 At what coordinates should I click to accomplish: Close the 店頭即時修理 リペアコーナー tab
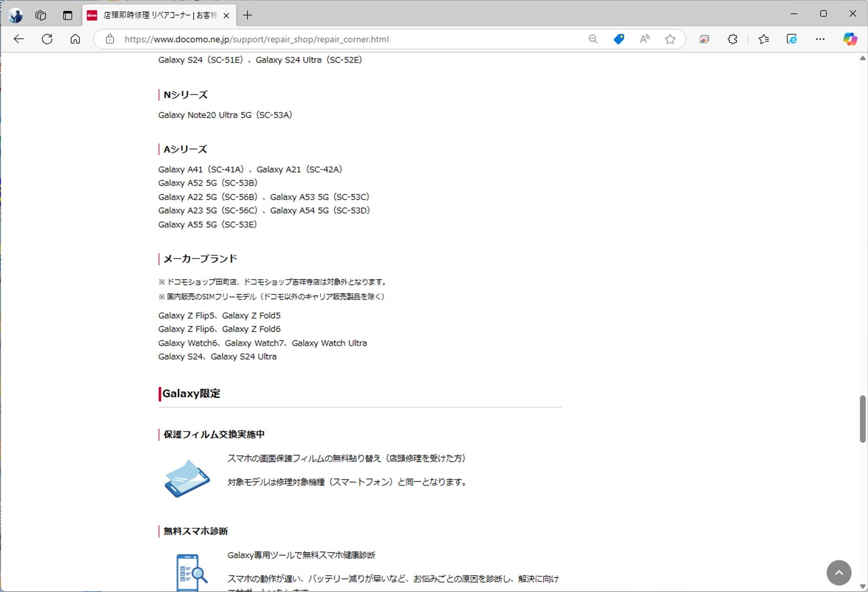click(226, 15)
